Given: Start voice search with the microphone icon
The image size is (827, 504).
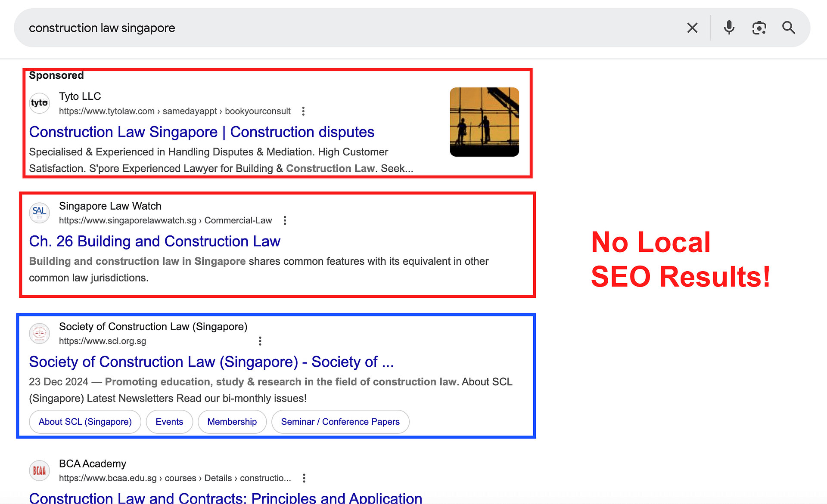Looking at the screenshot, I should point(729,28).
